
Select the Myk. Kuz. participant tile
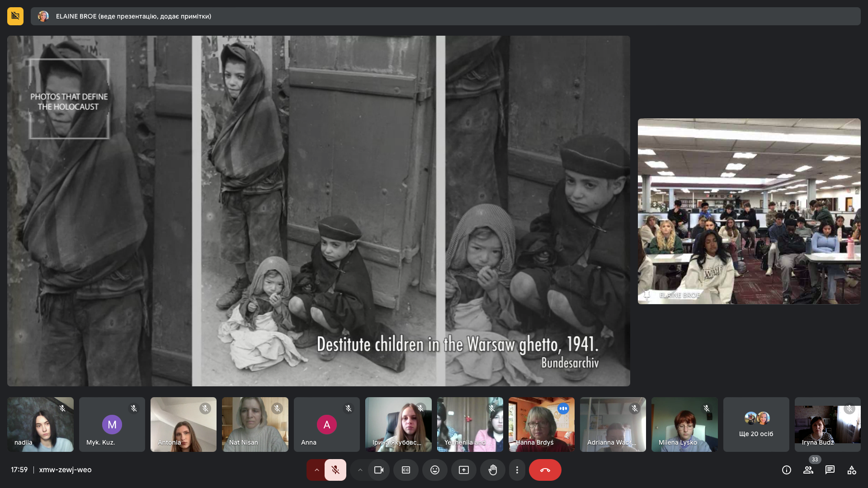(x=112, y=424)
